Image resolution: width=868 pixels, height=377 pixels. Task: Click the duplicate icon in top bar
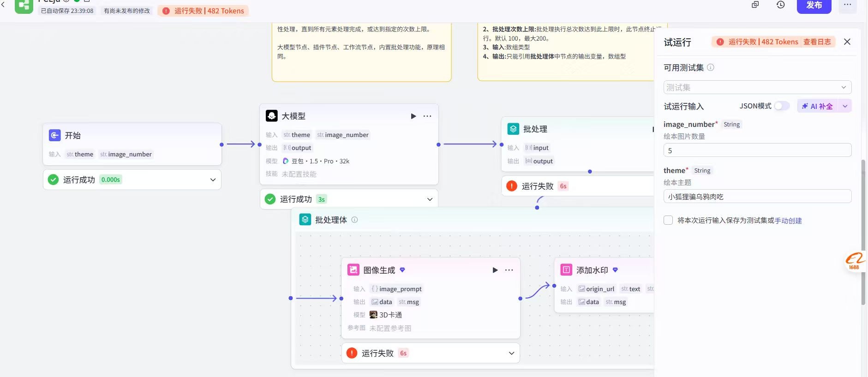coord(755,5)
